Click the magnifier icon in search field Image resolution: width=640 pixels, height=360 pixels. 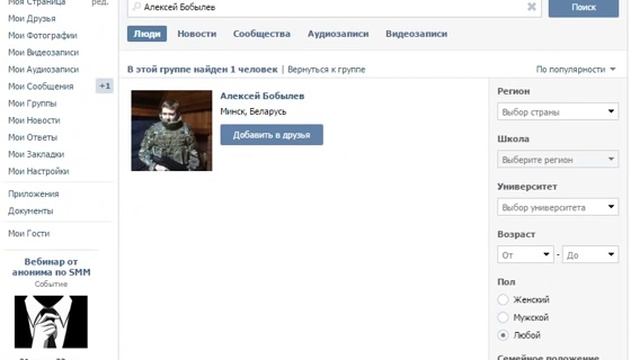pyautogui.click(x=137, y=7)
